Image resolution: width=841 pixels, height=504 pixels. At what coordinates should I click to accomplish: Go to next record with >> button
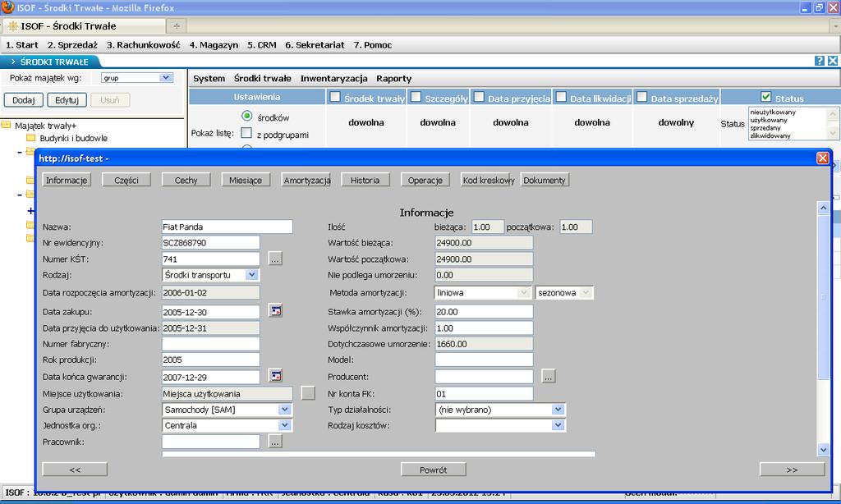[x=793, y=470]
